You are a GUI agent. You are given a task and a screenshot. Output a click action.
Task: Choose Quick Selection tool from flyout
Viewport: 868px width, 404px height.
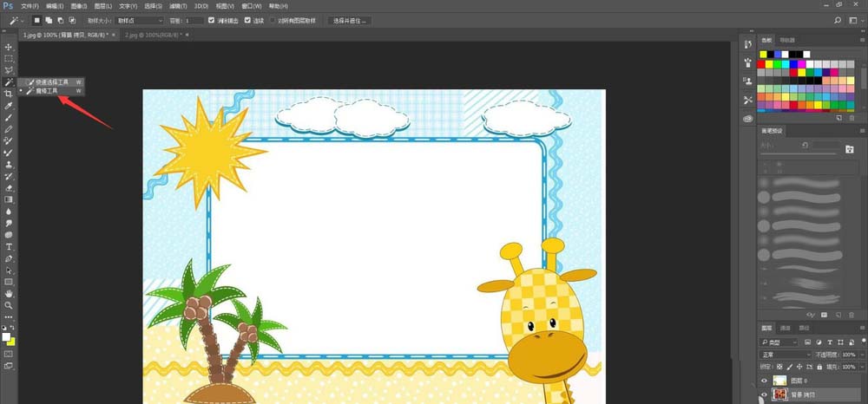51,81
